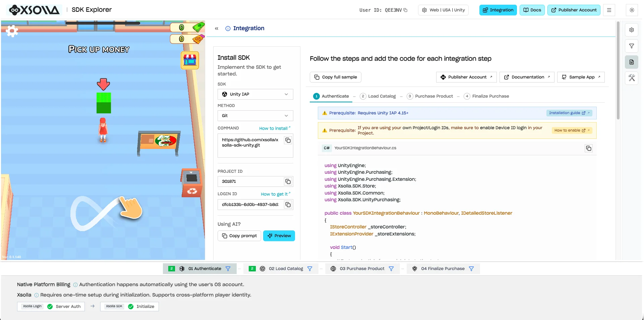Image resolution: width=644 pixels, height=320 pixels.
Task: Open the right sidebar tools icon
Action: point(631,78)
